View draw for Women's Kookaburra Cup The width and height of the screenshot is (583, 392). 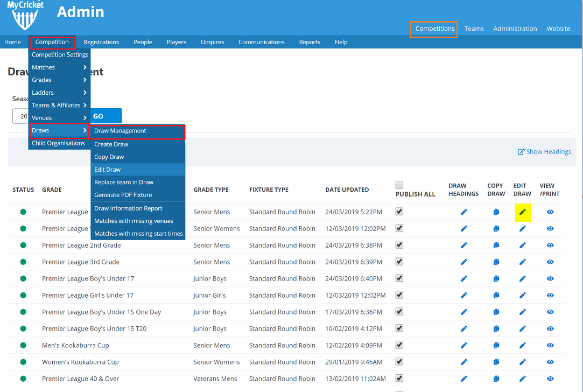tap(550, 362)
